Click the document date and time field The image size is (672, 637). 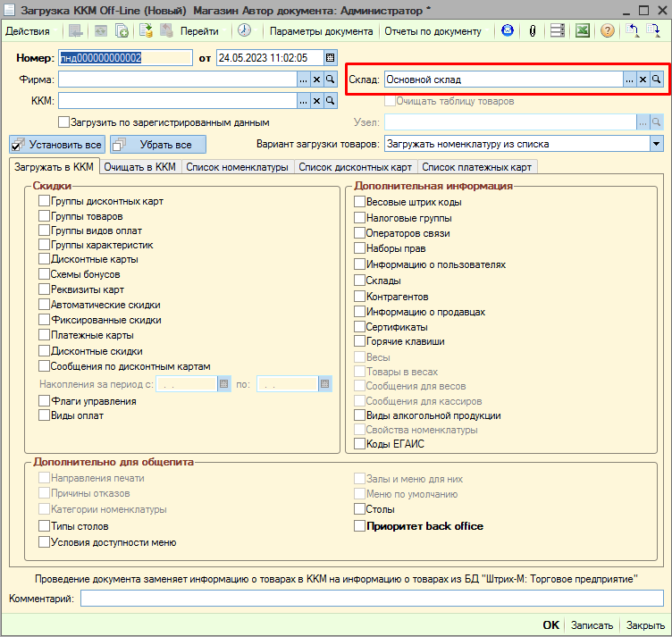point(270,58)
